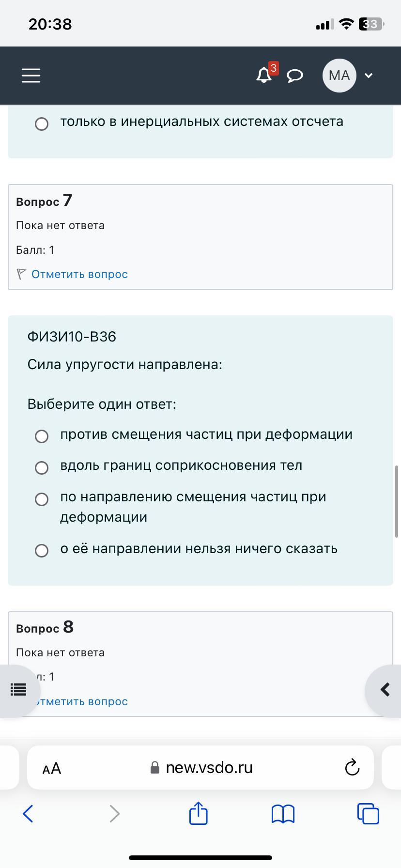The image size is (401, 868).
Task: Go back in Safari history
Action: click(x=28, y=814)
